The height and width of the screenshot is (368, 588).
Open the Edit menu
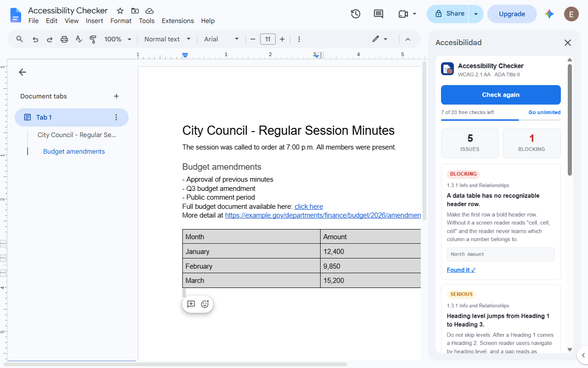(x=52, y=21)
